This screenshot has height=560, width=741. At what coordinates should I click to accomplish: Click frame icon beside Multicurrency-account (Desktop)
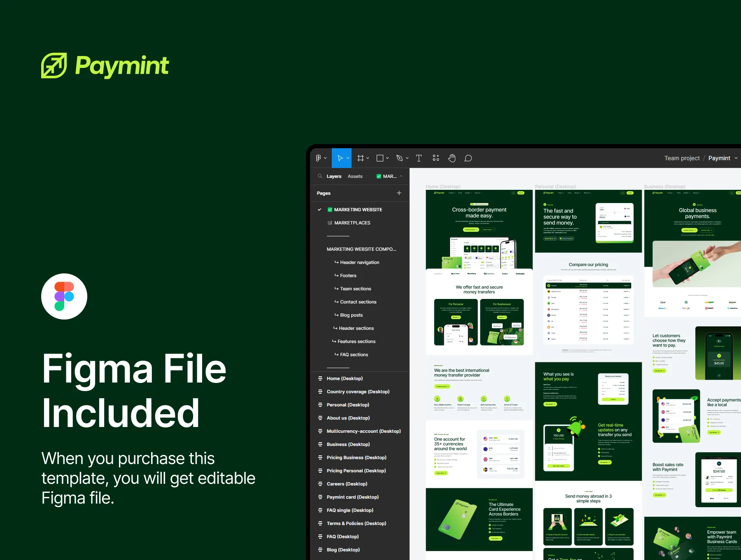320,431
